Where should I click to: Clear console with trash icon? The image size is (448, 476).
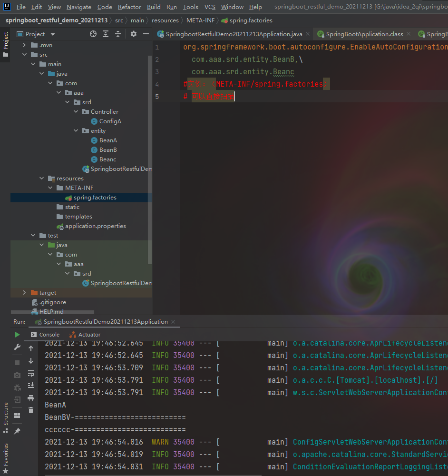click(x=31, y=410)
